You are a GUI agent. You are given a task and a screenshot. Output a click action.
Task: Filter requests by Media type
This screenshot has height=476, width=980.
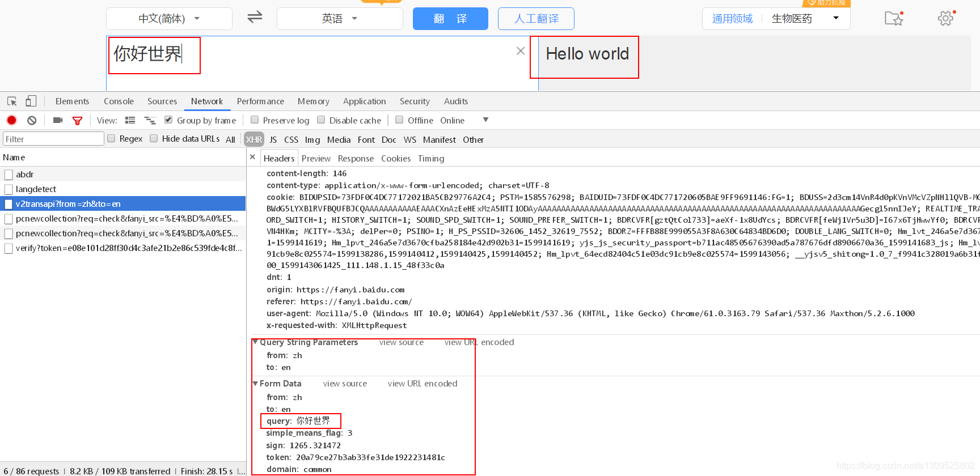[x=339, y=139]
